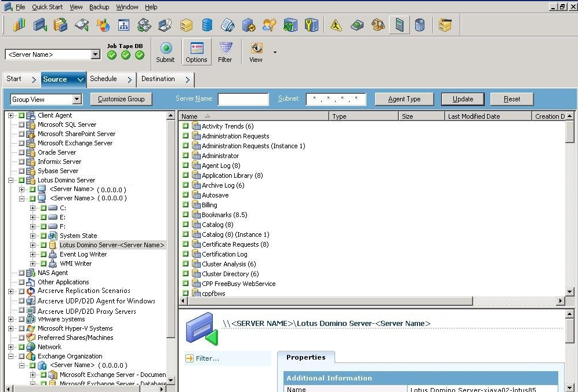
Task: Open the Backup Manager toolbar icon
Action: pos(39,24)
